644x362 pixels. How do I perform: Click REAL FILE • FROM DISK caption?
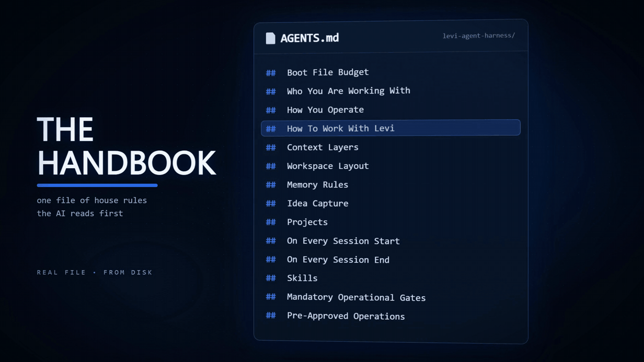(95, 272)
